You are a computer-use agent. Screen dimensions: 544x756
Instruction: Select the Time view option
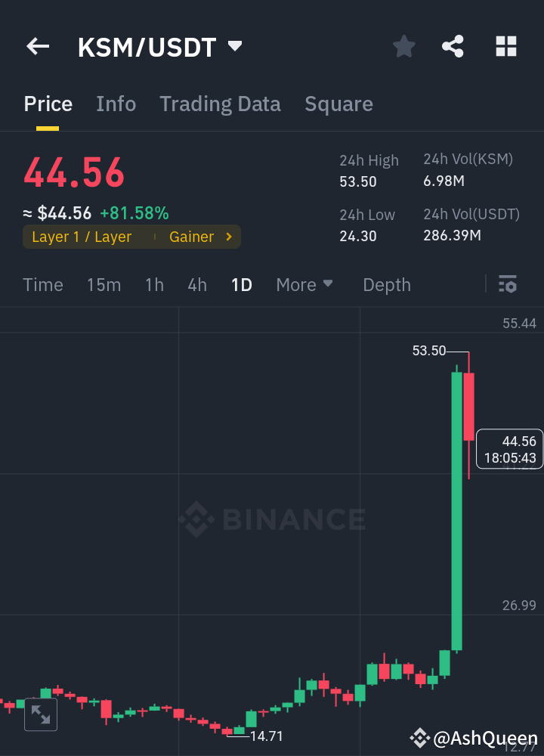click(43, 284)
